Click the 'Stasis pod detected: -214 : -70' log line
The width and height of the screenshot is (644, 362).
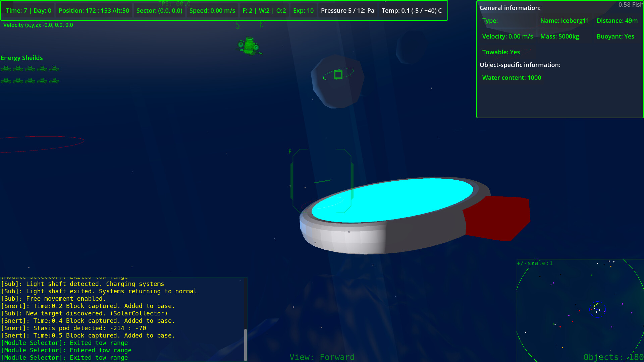point(73,328)
